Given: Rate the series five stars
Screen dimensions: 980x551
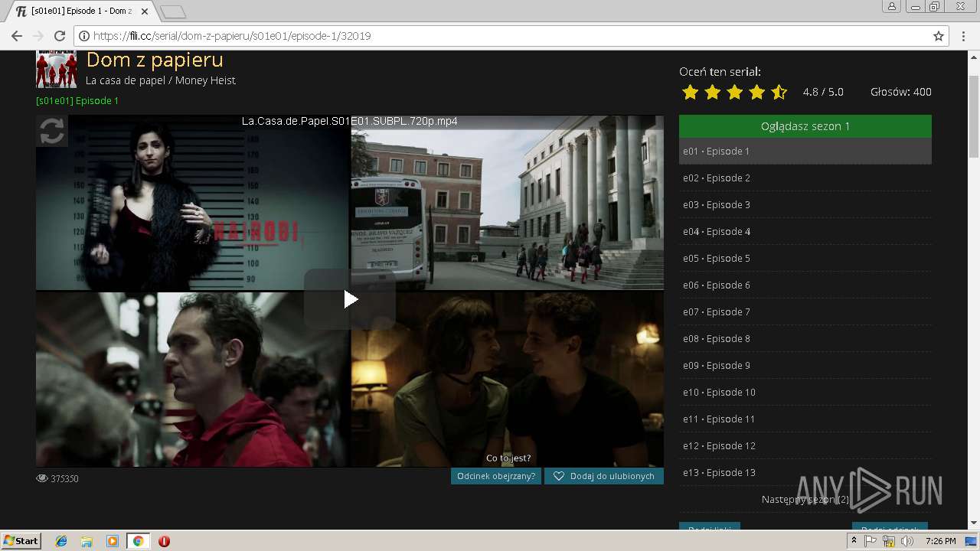Looking at the screenshot, I should pos(779,92).
